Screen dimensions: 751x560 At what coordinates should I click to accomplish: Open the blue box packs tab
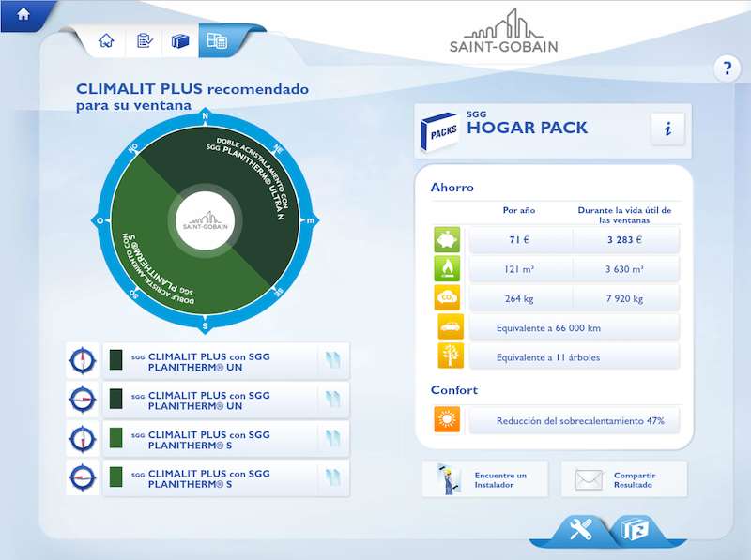pyautogui.click(x=179, y=41)
